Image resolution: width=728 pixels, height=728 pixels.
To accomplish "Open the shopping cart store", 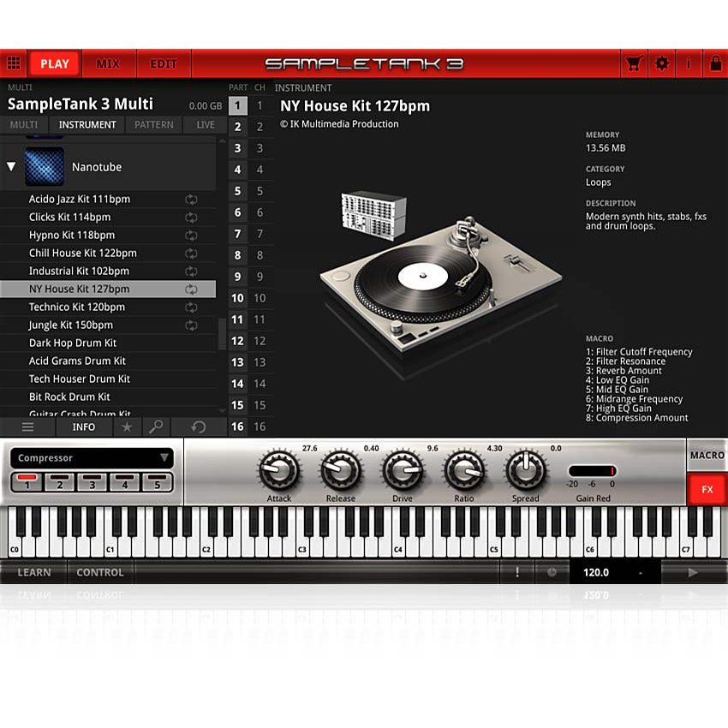I will point(634,63).
